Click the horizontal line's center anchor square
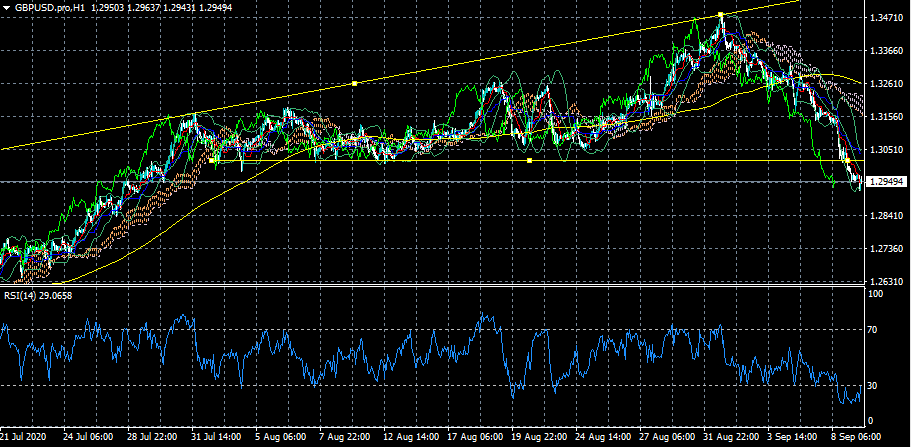The image size is (912, 447). point(529,160)
